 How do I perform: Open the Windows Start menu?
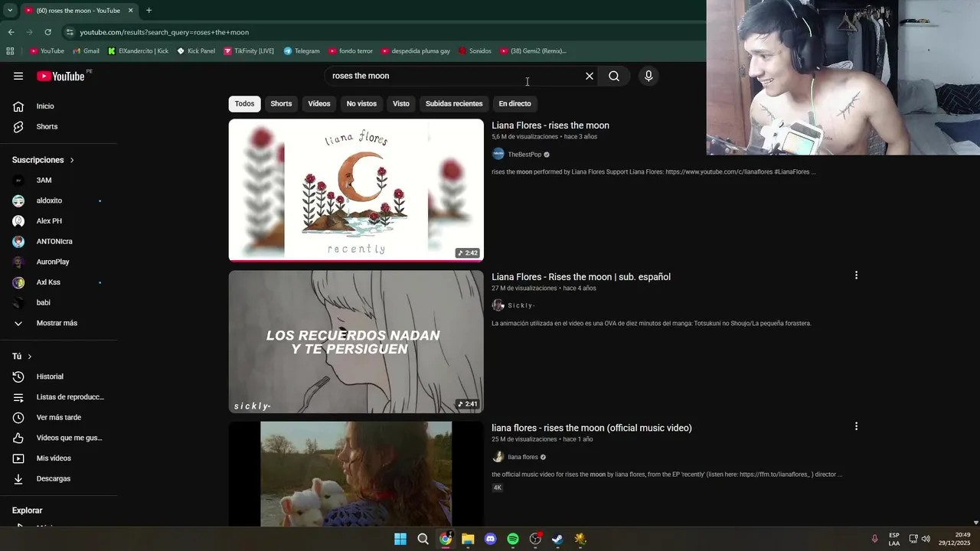click(x=400, y=539)
